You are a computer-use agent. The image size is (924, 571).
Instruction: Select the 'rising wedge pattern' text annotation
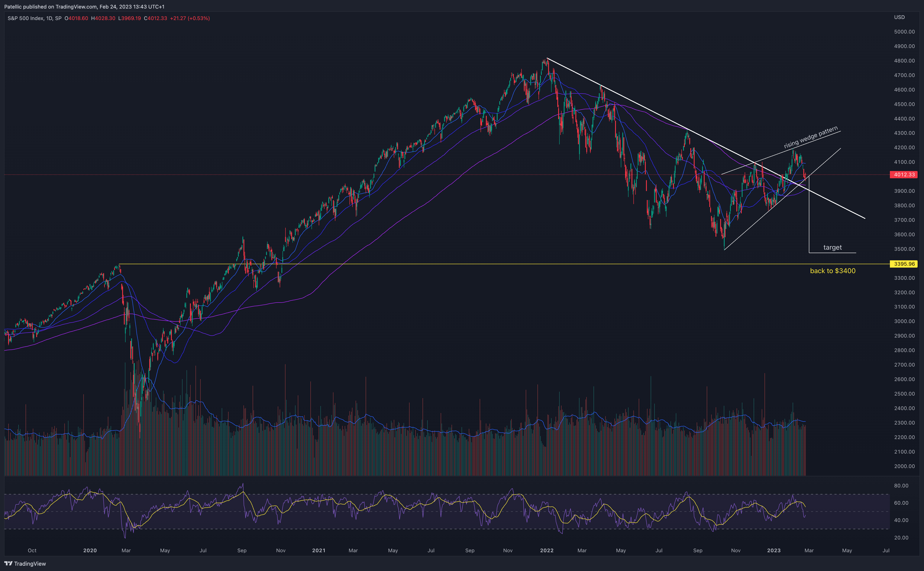[810, 138]
